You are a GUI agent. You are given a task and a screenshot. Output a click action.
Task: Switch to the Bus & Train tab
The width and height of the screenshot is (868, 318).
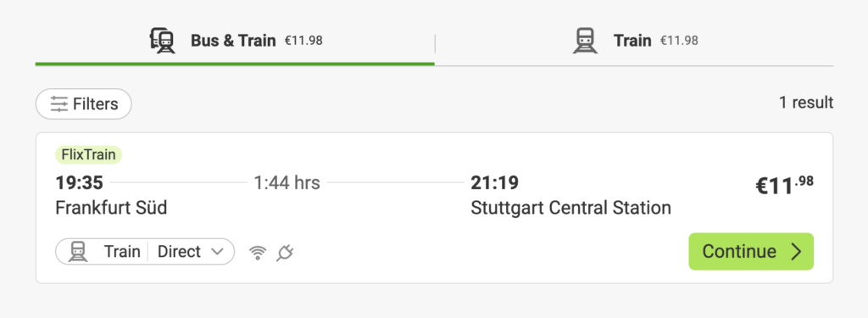235,41
